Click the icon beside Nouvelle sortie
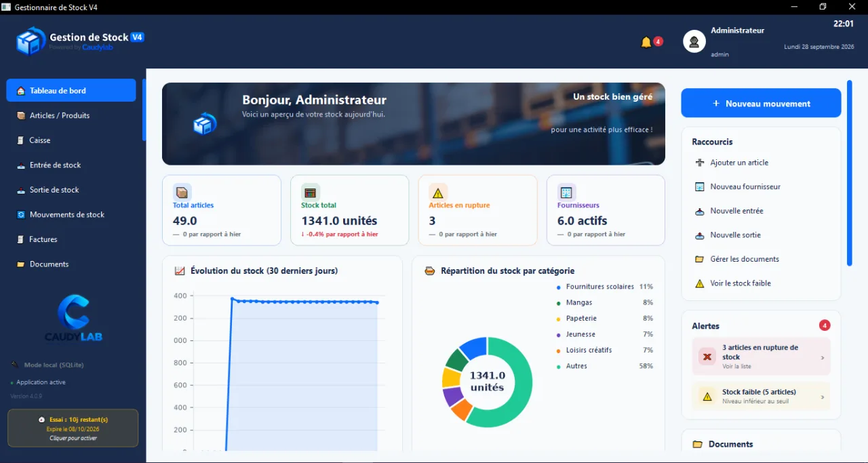The width and height of the screenshot is (868, 463). click(x=700, y=235)
